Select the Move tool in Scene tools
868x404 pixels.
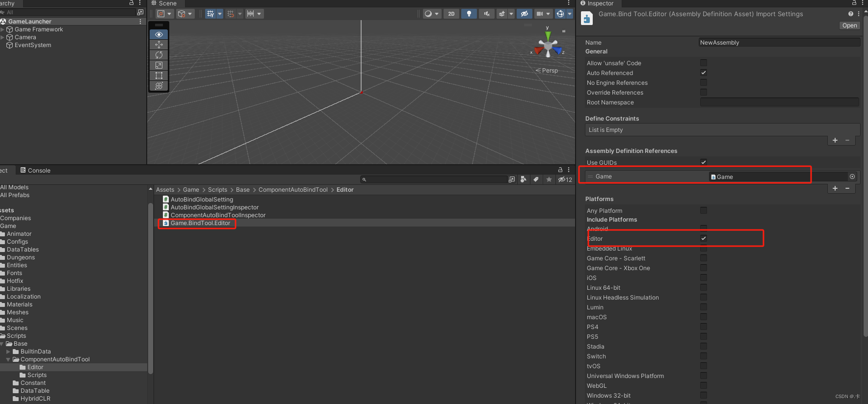coord(159,45)
